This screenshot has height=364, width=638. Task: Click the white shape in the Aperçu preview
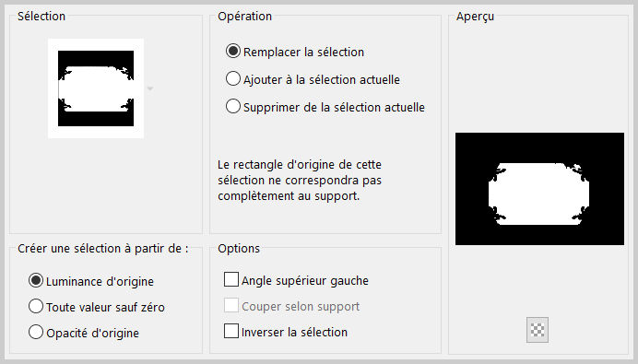point(538,194)
